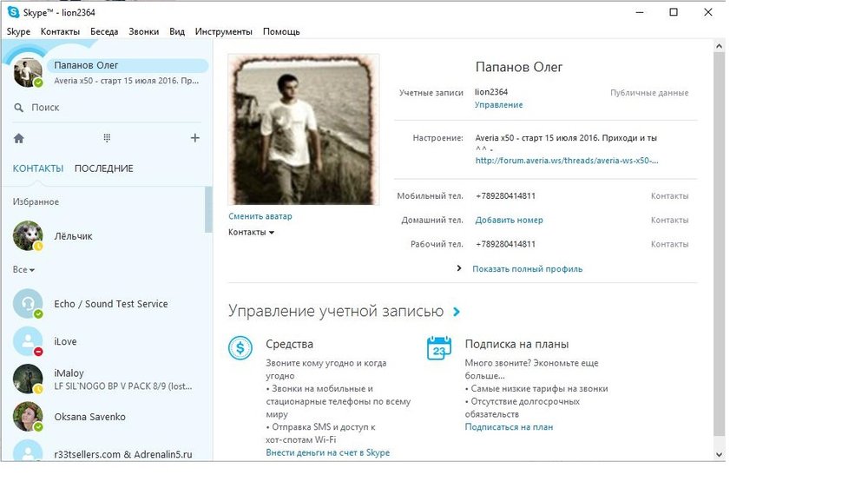Click the Home icon in sidebar
Viewport: 868px width, 488px height.
click(19, 138)
